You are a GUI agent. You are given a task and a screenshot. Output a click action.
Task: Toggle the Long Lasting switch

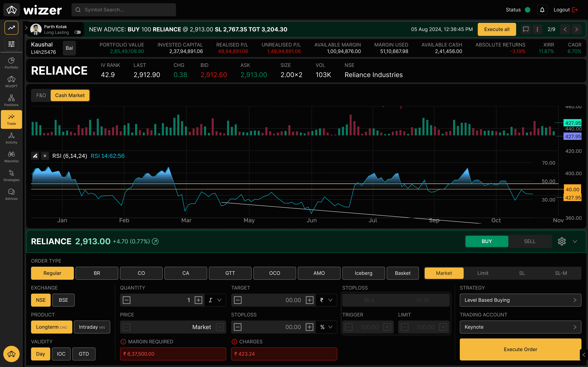(x=77, y=32)
